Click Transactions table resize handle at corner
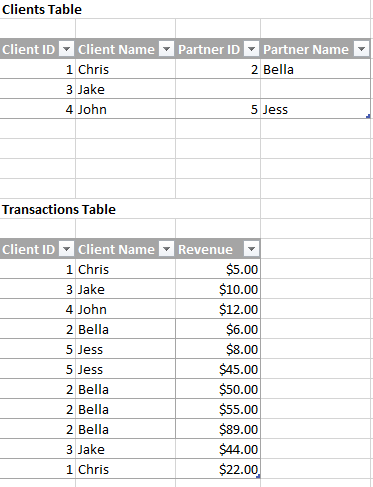The width and height of the screenshot is (373, 487). coord(258,477)
